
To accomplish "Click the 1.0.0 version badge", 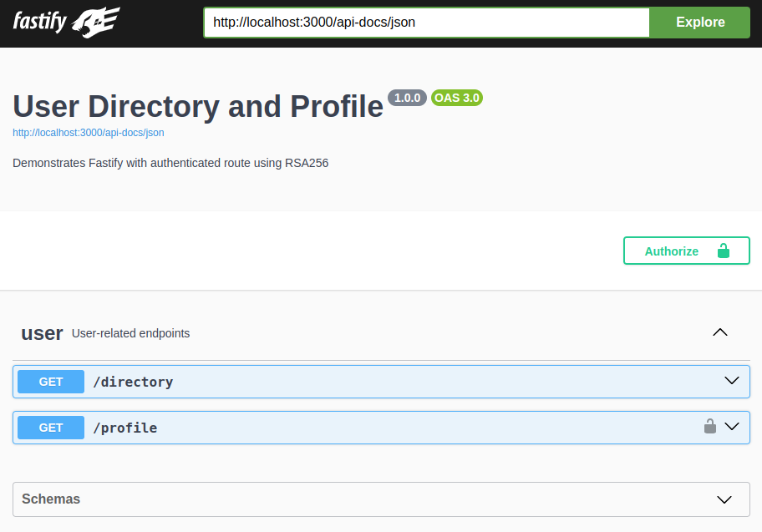I will tap(407, 97).
